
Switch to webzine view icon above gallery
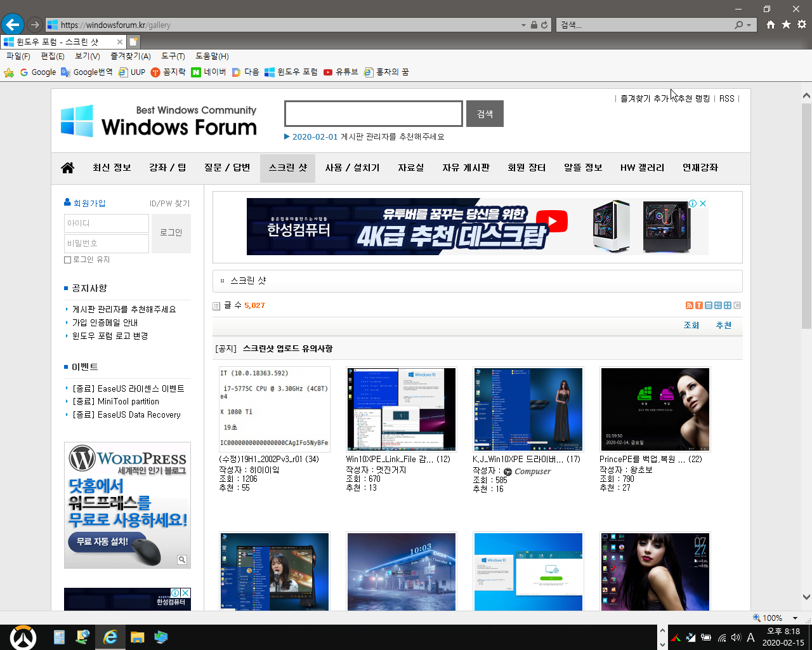point(718,305)
